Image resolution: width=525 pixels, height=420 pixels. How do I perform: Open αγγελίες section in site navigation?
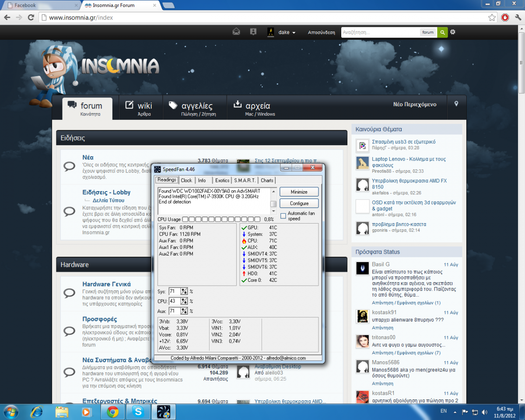click(x=194, y=108)
